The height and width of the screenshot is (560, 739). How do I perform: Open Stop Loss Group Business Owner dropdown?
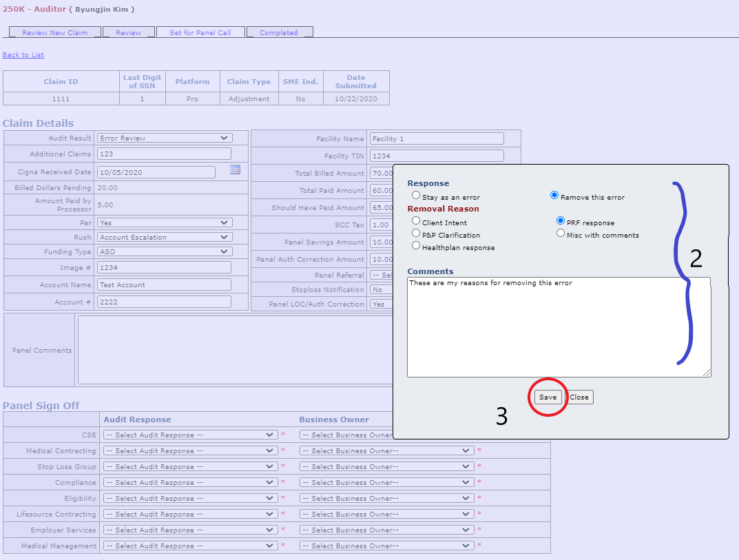pos(386,467)
